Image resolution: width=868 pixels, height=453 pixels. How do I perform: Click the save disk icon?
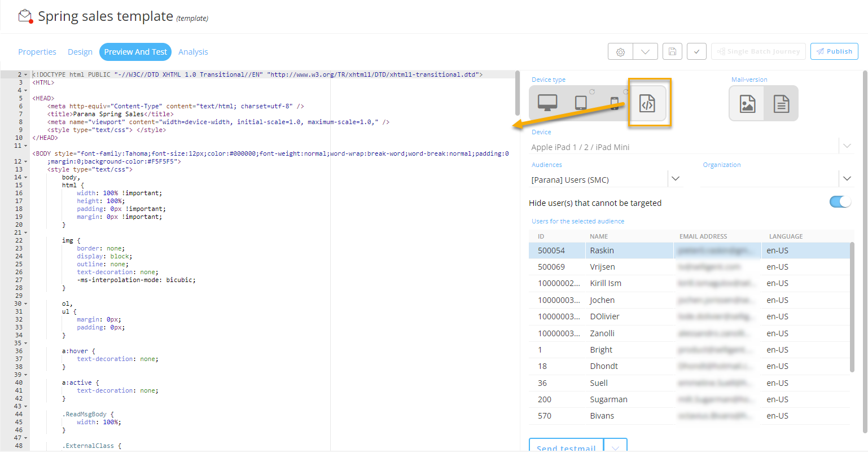[x=672, y=52]
